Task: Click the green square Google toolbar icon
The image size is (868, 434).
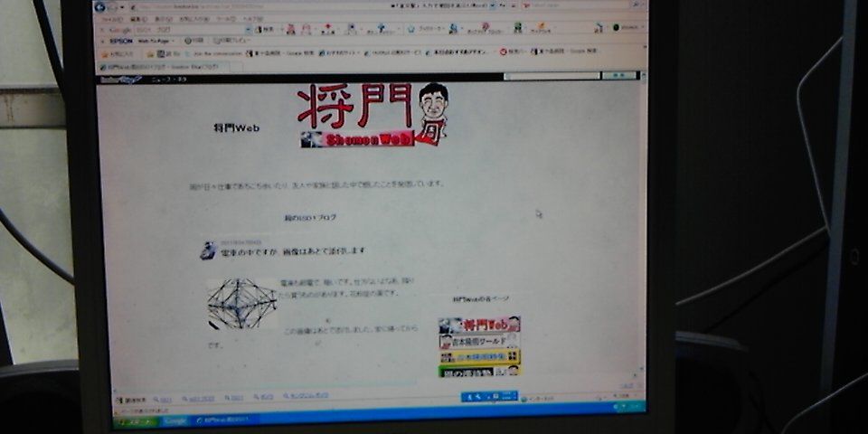Action: 518,27
